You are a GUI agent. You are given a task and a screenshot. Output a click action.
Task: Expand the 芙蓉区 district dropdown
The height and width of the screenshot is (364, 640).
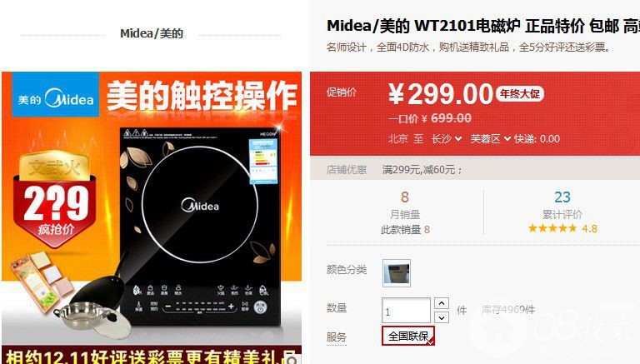491,139
